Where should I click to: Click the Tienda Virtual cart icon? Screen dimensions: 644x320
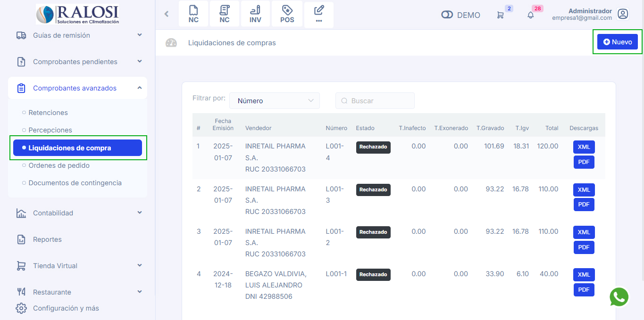[21, 266]
